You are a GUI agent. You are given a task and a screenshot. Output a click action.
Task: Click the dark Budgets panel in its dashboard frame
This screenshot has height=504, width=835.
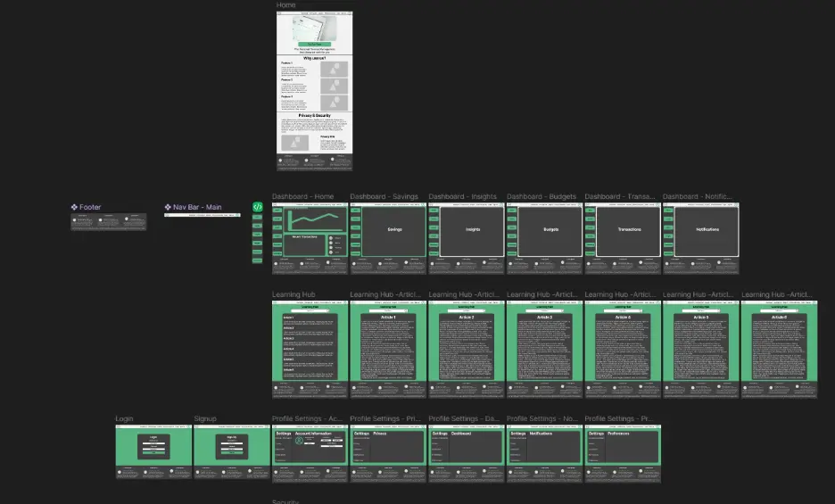point(550,232)
